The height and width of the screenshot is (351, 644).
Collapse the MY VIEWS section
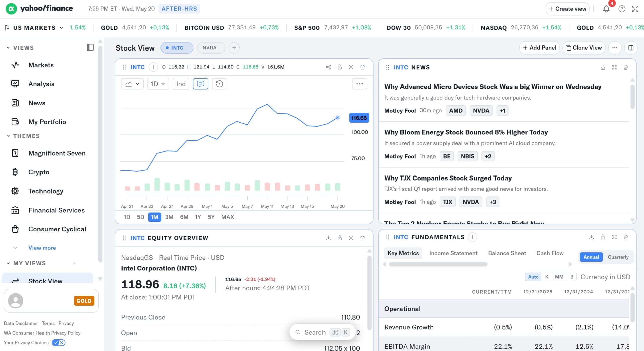(8, 263)
